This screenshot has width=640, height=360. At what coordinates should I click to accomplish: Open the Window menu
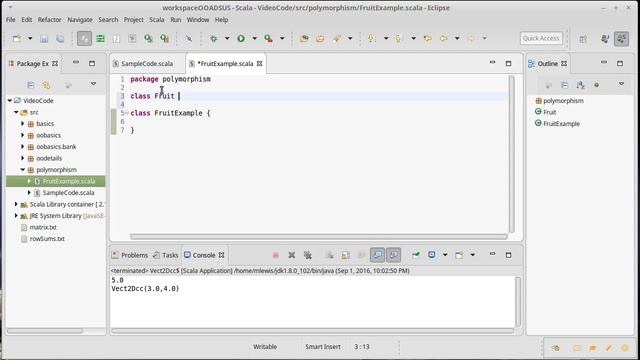[x=198, y=20]
